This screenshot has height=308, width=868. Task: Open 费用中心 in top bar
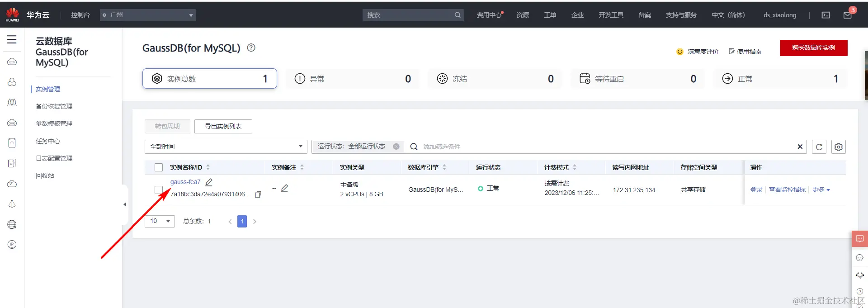(489, 15)
